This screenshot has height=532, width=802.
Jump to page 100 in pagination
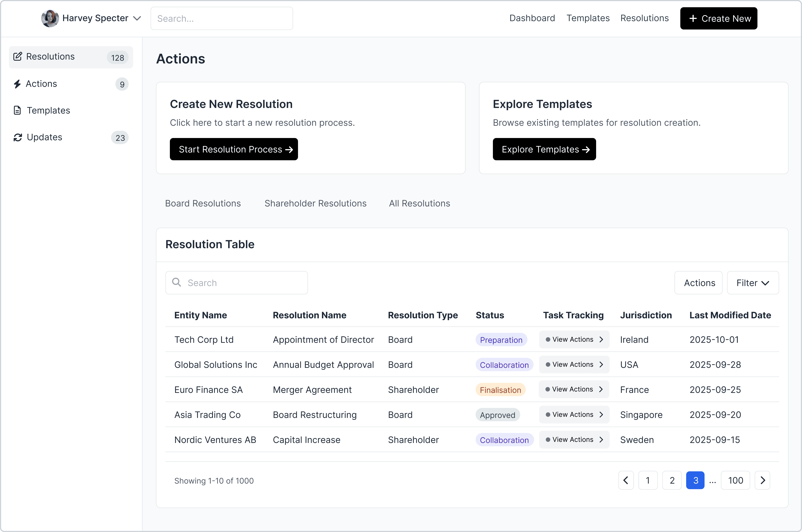(735, 480)
